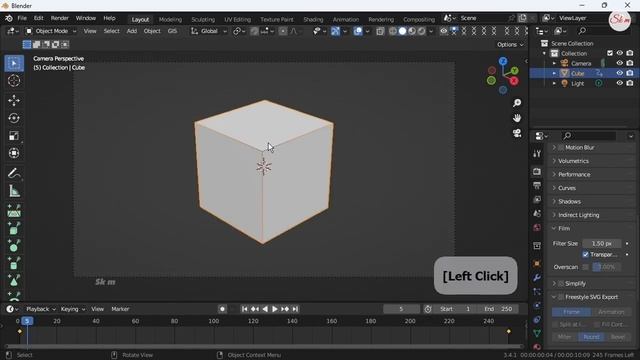640x360 pixels.
Task: Select the Transform tool
Action: coord(14,153)
